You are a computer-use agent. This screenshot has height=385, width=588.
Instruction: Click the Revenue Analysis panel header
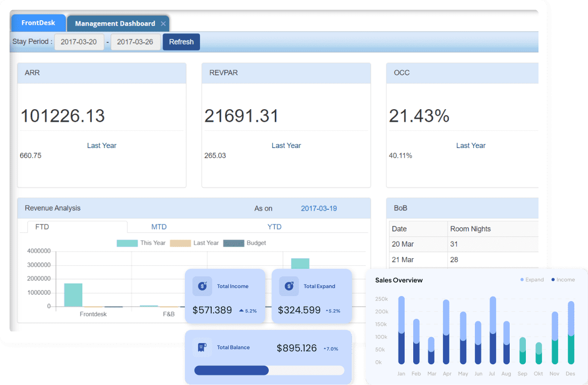(194, 208)
